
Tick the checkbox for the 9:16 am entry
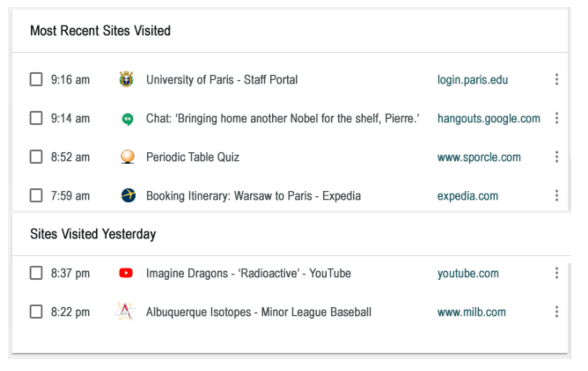(x=36, y=79)
